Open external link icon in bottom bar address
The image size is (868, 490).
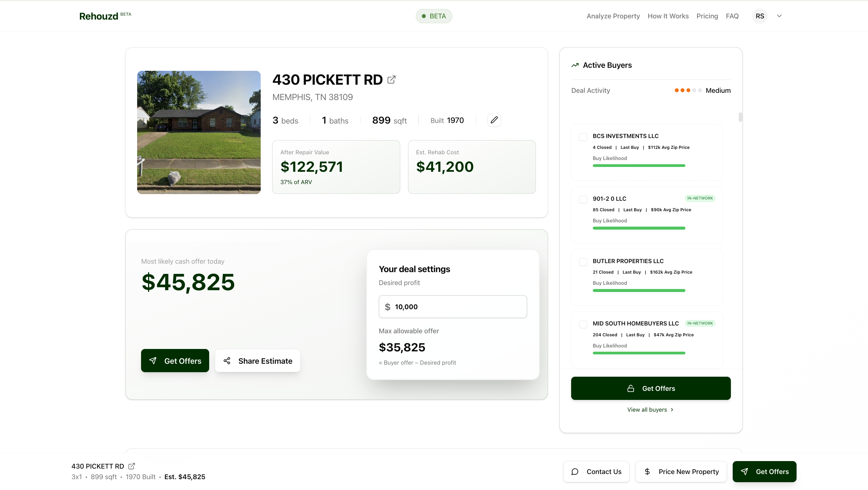[132, 466]
